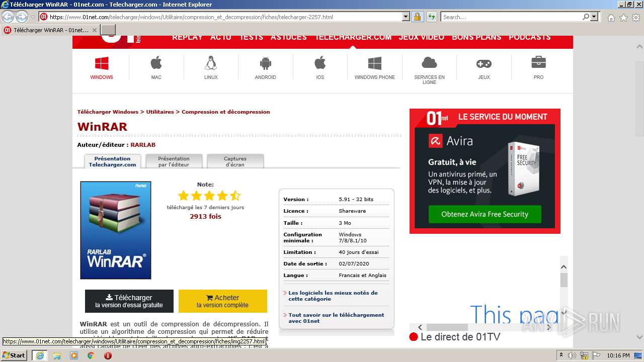Screen dimensions: 644x362
Task: Open Captures d'écran tab
Action: pos(235,161)
